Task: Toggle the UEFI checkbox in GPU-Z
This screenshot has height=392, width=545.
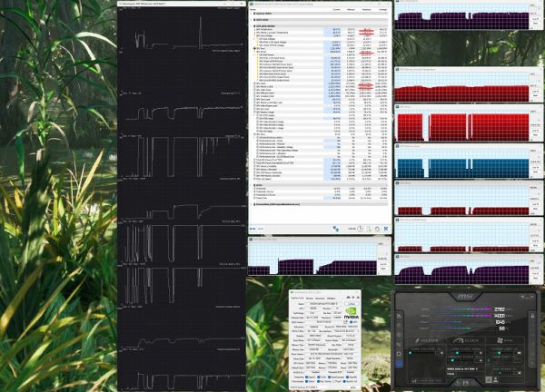Action: [351, 322]
